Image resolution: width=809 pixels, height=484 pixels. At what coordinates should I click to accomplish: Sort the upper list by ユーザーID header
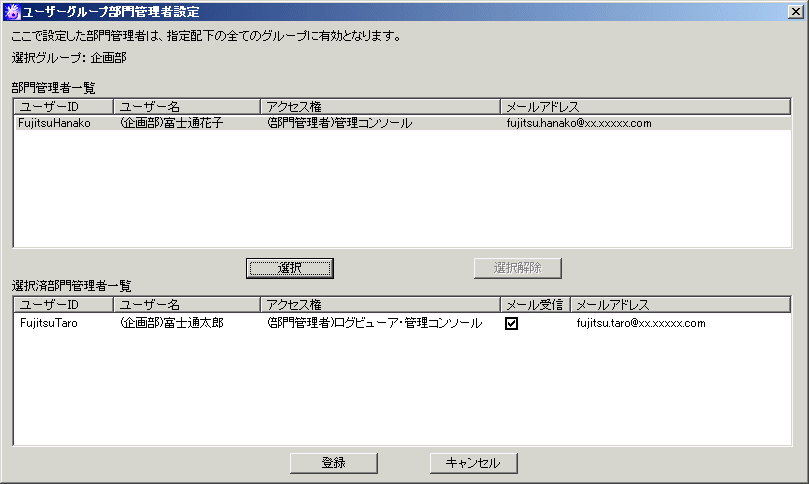coord(64,106)
